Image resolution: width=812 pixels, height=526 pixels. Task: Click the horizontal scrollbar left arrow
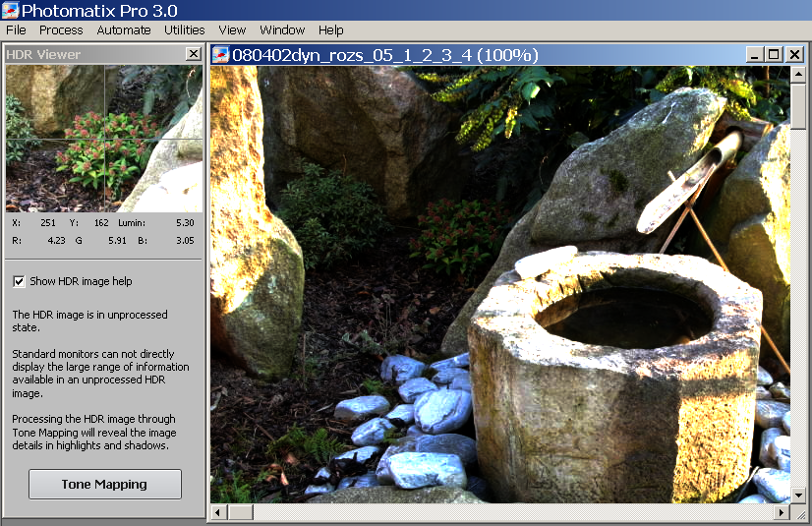click(219, 512)
